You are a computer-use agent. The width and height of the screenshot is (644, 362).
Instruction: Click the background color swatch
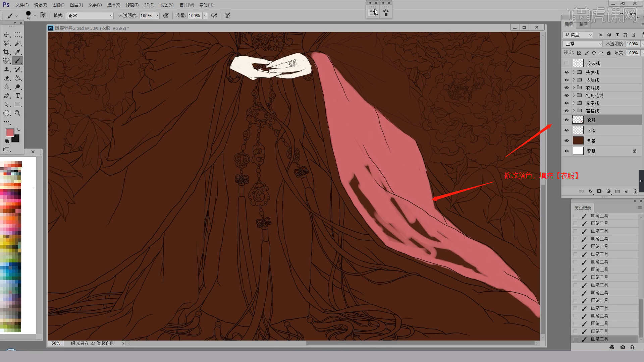tap(16, 139)
